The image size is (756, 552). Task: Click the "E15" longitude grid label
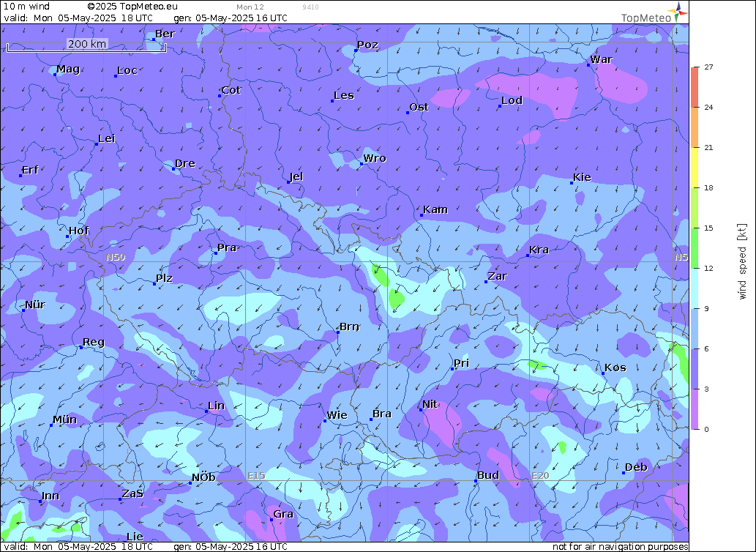coord(256,475)
